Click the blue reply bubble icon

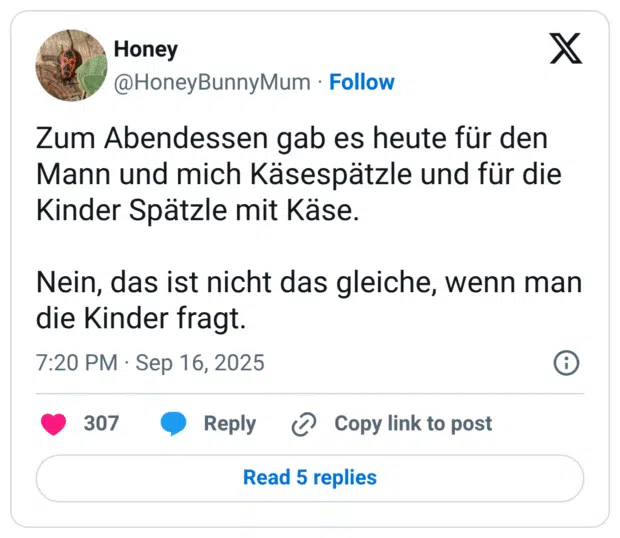174,424
